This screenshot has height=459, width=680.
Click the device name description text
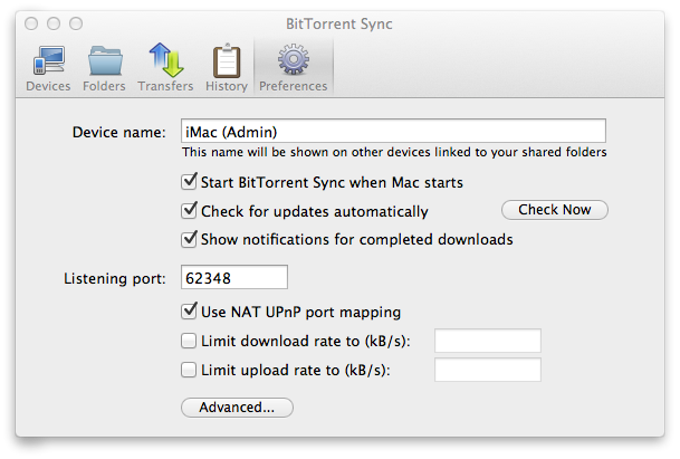coord(394,152)
